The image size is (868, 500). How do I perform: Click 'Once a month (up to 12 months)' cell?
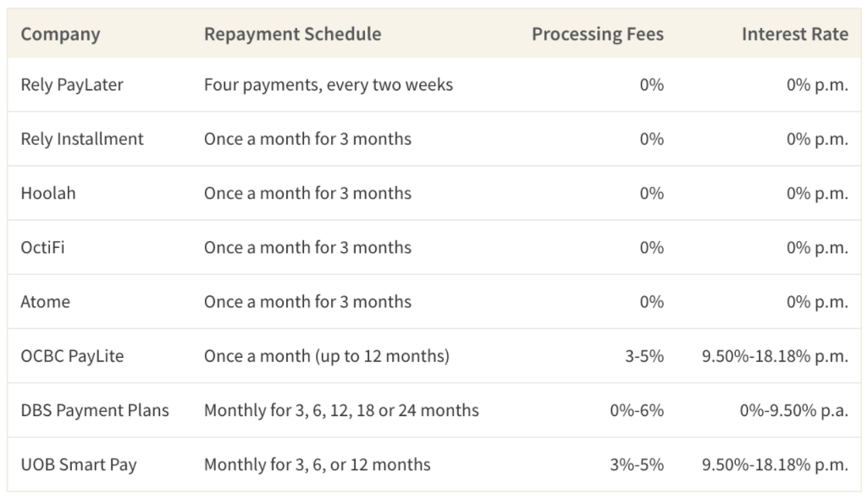(x=327, y=355)
